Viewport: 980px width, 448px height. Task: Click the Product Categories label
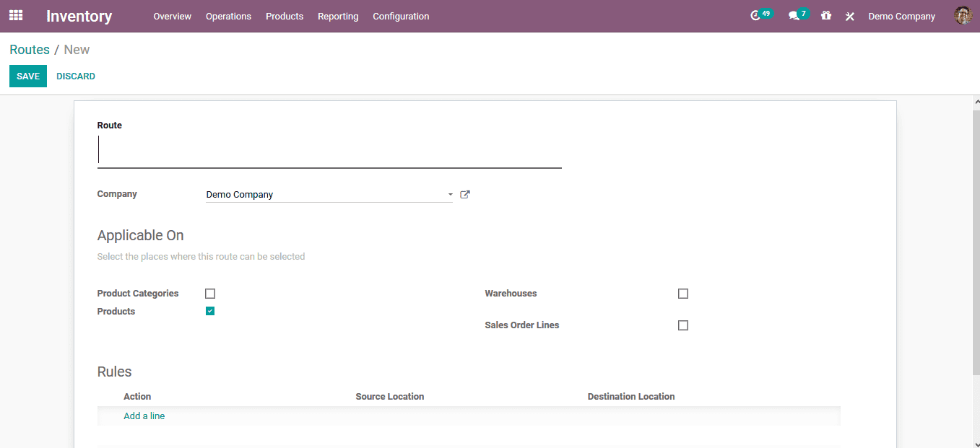138,294
